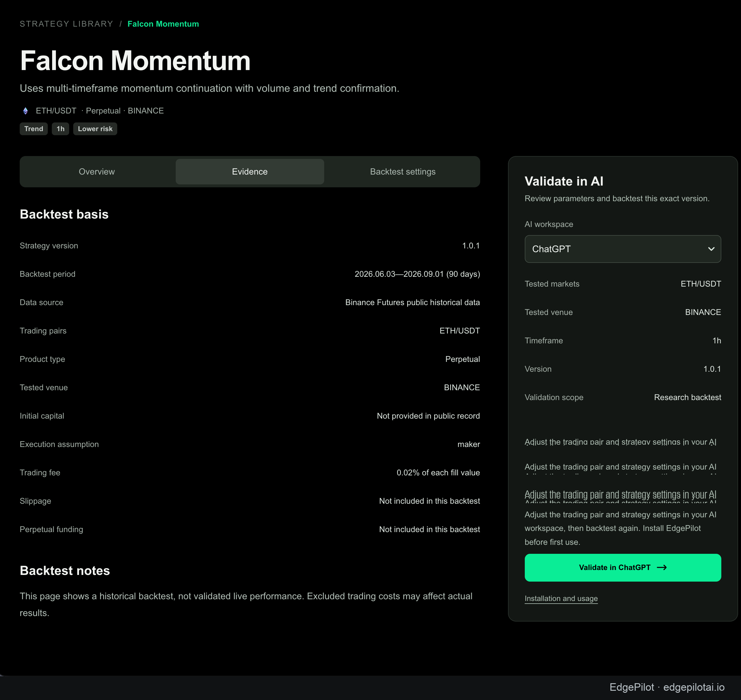
Task: Click the ETH/USDT pair label under the title
Action: 56,111
